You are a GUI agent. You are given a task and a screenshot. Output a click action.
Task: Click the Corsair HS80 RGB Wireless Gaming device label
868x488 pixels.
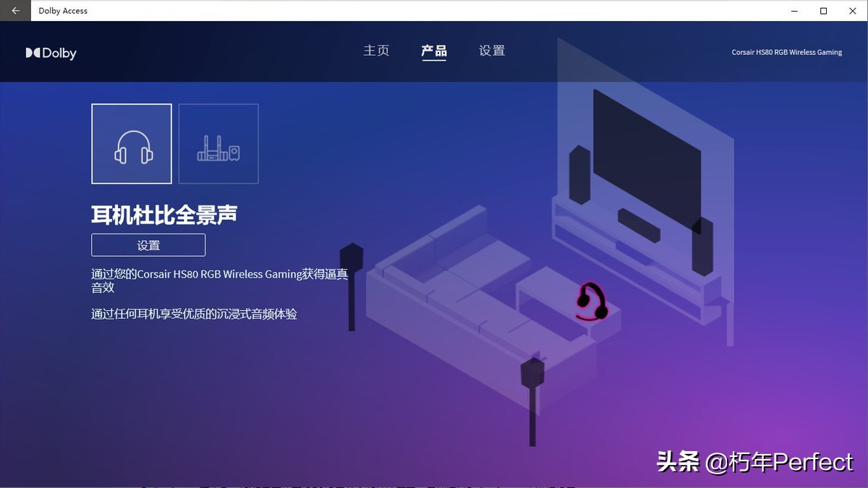(x=787, y=52)
